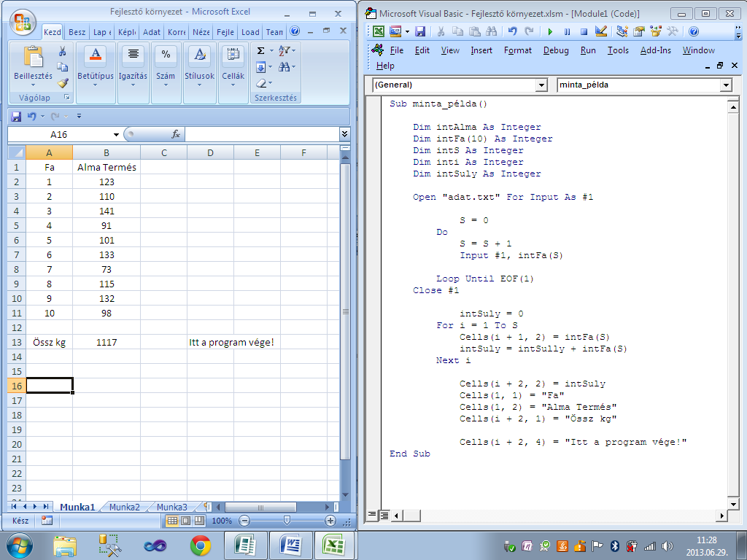Click column D header
The height and width of the screenshot is (560, 747).
(210, 152)
